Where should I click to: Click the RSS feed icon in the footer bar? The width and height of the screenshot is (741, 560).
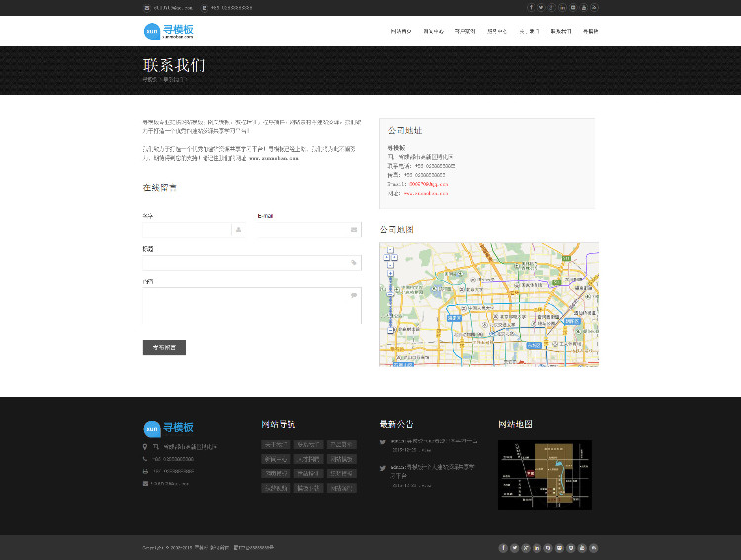point(595,548)
